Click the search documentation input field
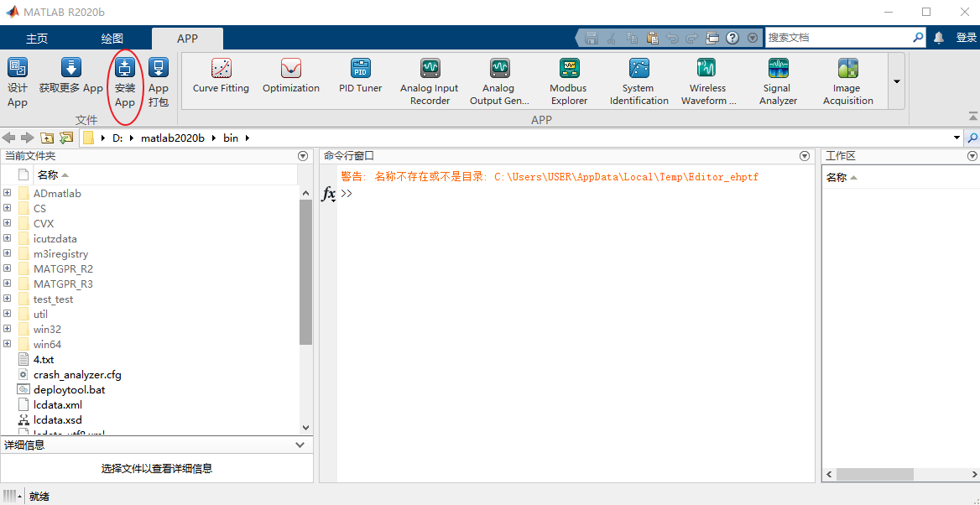 [839, 38]
